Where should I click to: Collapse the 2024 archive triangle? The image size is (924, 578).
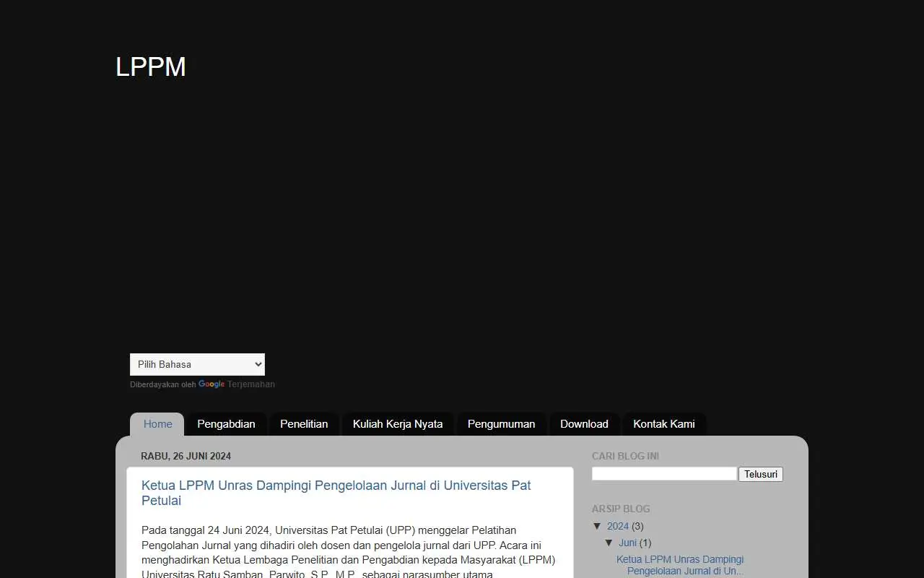(x=598, y=526)
